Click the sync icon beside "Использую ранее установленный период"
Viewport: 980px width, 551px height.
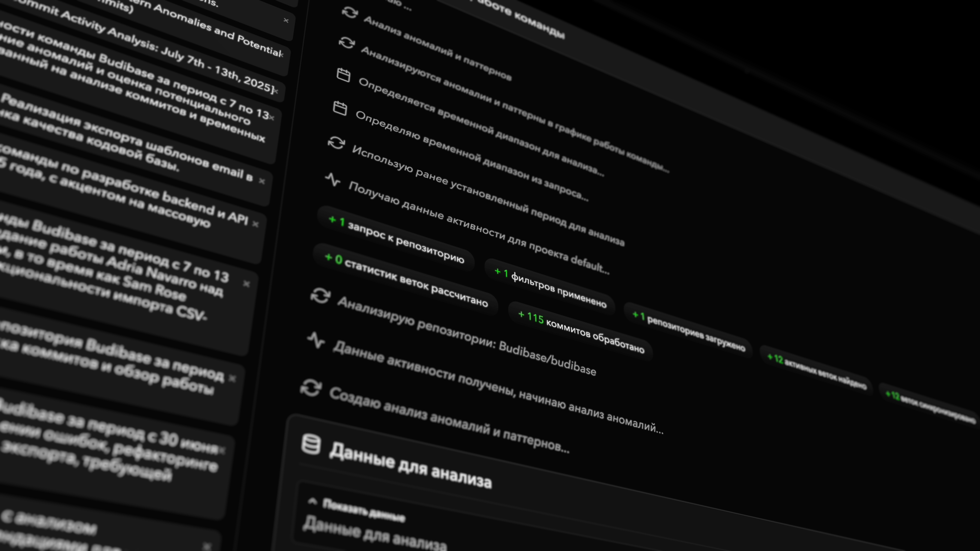[336, 143]
